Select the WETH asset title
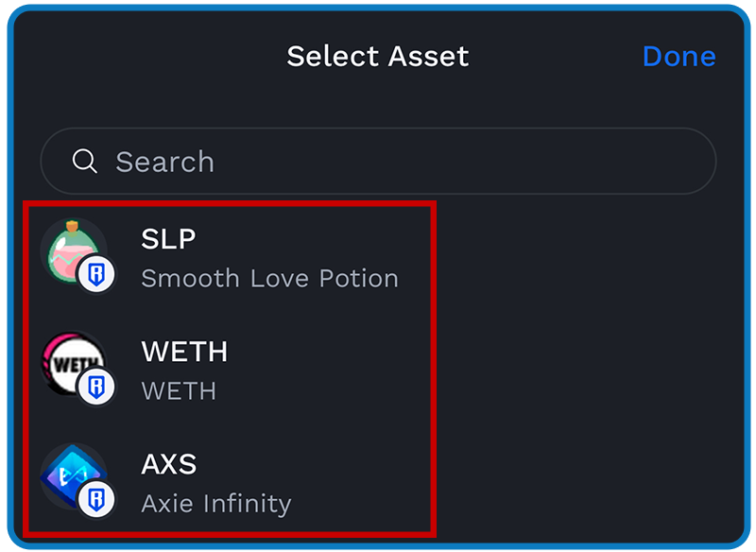The height and width of the screenshot is (552, 756). (184, 352)
